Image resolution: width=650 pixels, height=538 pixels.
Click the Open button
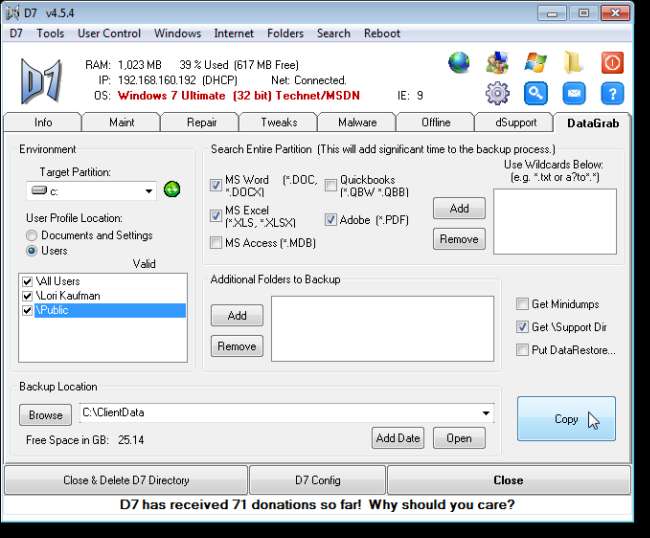tap(459, 438)
